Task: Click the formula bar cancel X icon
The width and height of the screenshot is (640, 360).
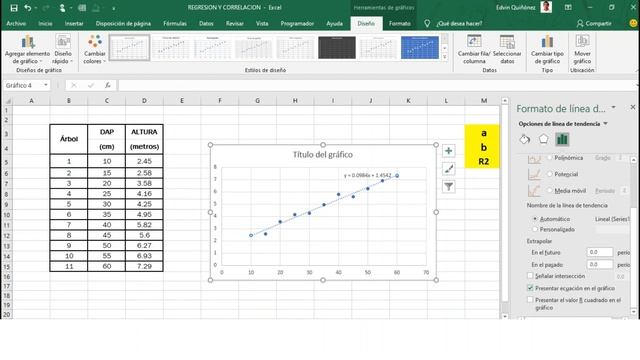Action: 73,85
